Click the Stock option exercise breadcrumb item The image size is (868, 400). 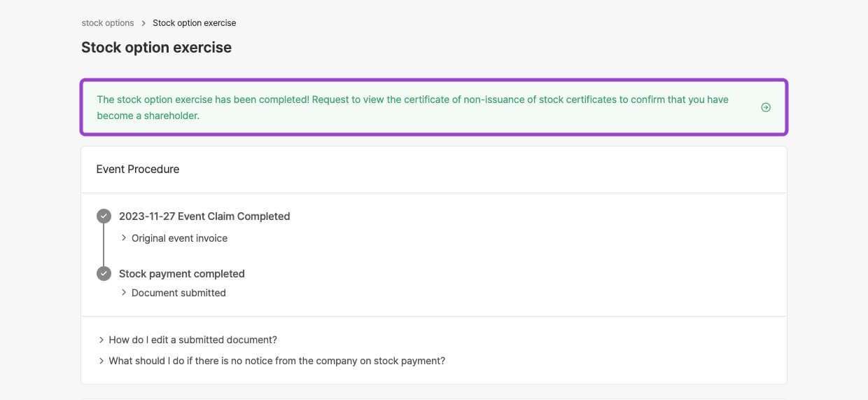[x=194, y=23]
